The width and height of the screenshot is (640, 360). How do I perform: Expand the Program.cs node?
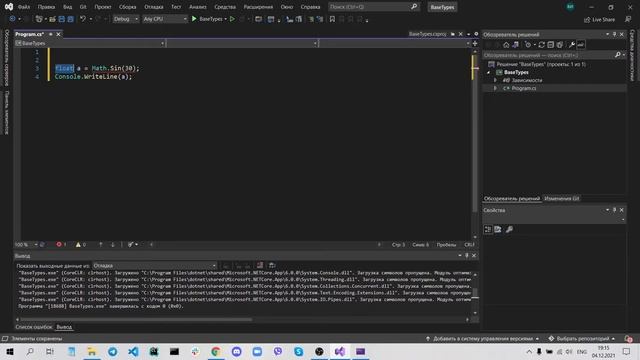coord(496,88)
